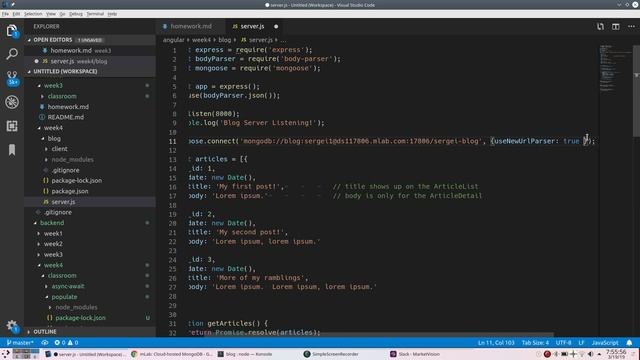Screen dimensions: 640x360
Task: Collapse the blog folder
Action: (x=53, y=138)
